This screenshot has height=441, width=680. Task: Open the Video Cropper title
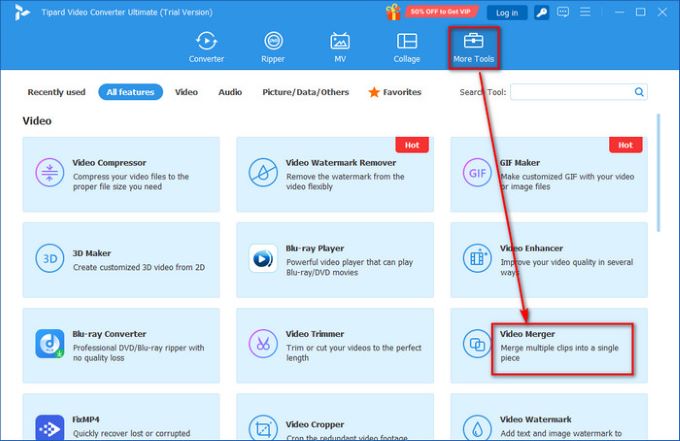315,425
